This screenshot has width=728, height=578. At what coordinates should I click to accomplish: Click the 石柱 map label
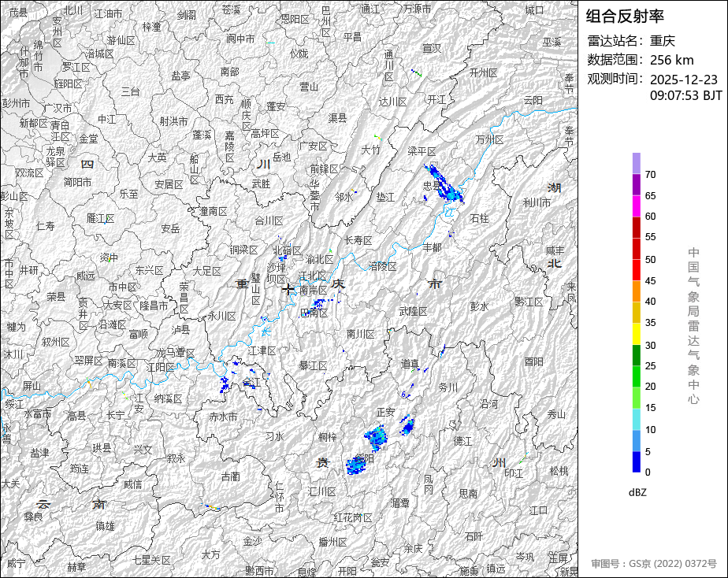480,217
